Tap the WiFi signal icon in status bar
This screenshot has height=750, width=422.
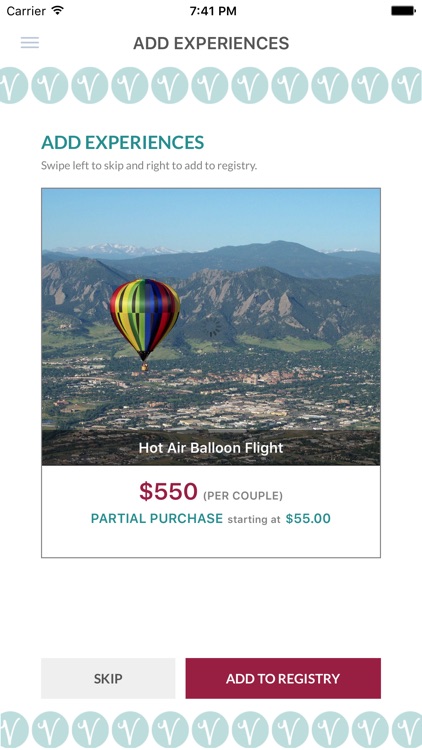(58, 11)
